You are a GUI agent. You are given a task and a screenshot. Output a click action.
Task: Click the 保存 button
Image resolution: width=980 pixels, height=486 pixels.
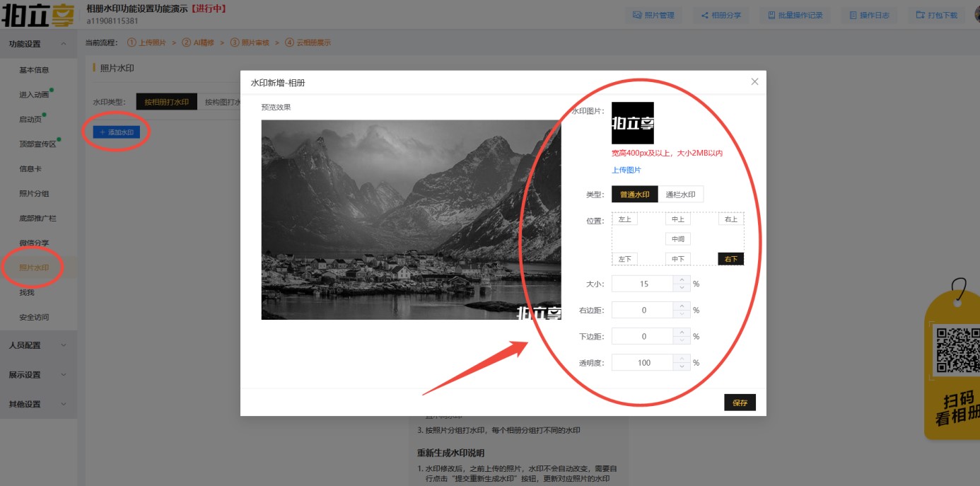click(740, 403)
